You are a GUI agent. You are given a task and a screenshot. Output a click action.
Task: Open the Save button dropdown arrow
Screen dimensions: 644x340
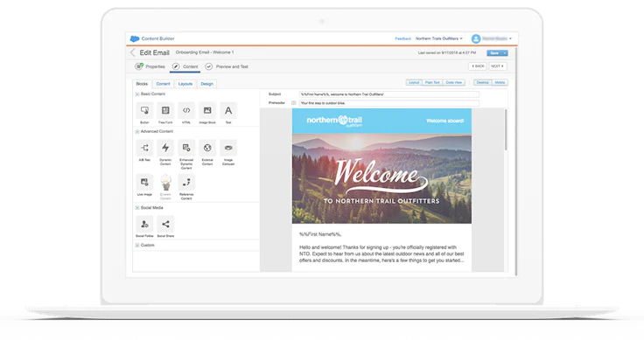[x=505, y=53]
